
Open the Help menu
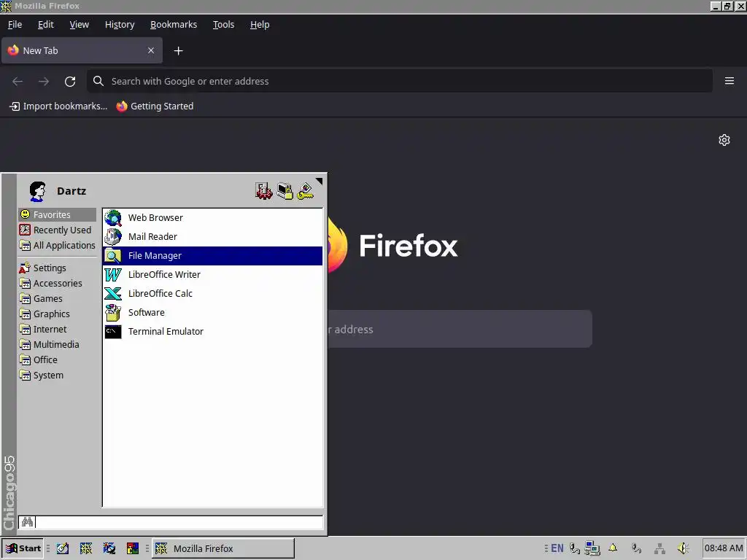[260, 25]
